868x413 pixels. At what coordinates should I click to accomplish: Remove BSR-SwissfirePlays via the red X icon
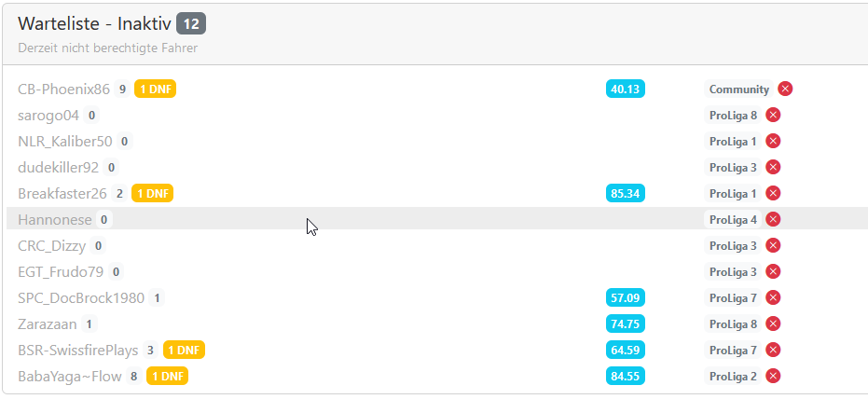click(x=773, y=351)
